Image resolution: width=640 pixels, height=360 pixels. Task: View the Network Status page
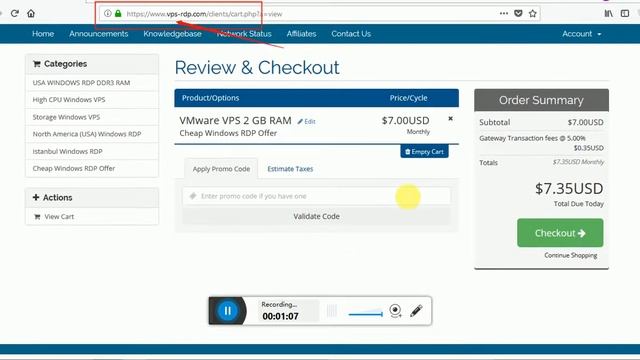pyautogui.click(x=244, y=34)
